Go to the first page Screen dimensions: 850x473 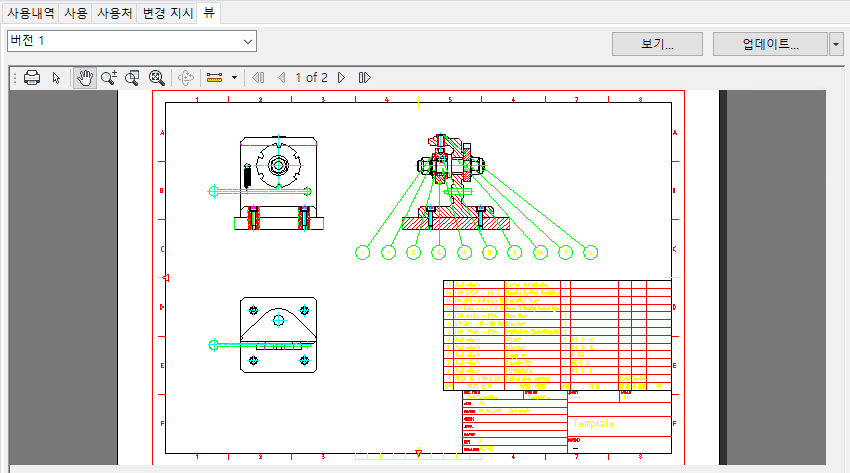pos(258,78)
